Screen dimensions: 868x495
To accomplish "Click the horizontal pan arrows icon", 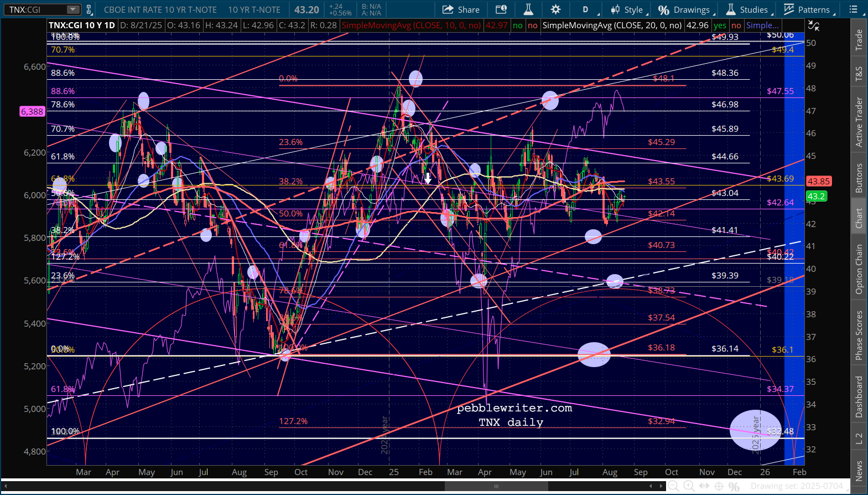I will 704,486.
